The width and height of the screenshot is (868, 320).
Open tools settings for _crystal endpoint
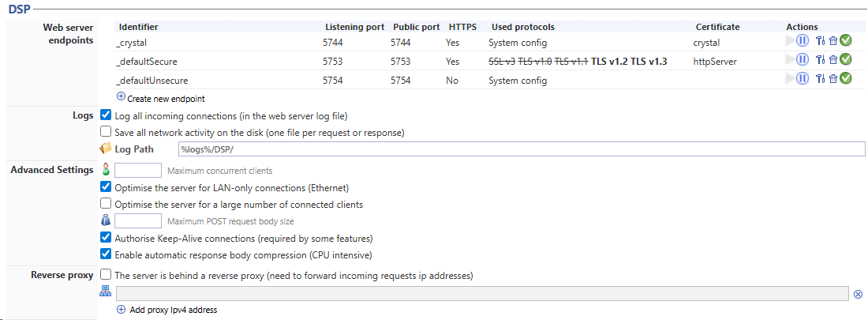pos(820,42)
